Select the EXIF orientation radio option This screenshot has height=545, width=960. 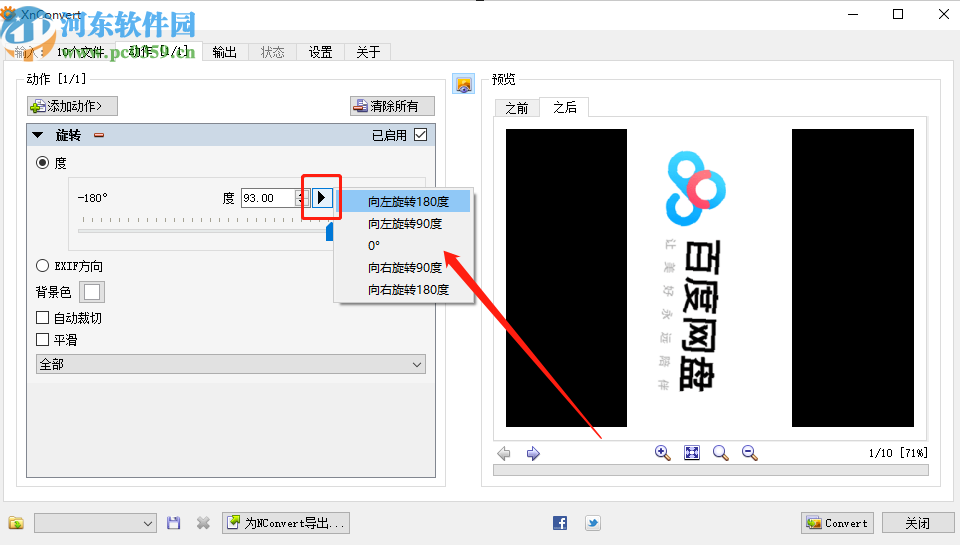point(42,266)
